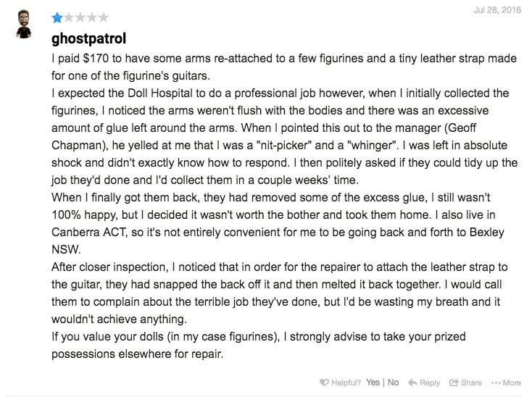The width and height of the screenshot is (532, 405).
Task: Open the ghostpatrol username profile link
Action: pos(89,37)
